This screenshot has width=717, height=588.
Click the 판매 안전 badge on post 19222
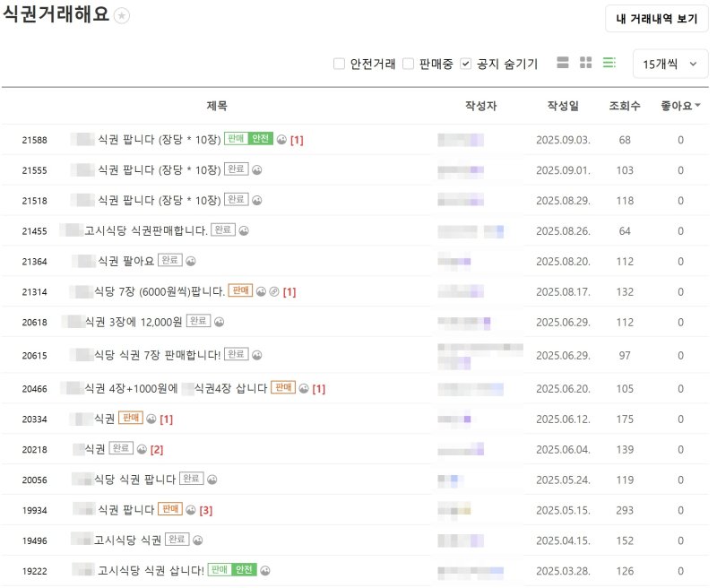click(x=231, y=570)
